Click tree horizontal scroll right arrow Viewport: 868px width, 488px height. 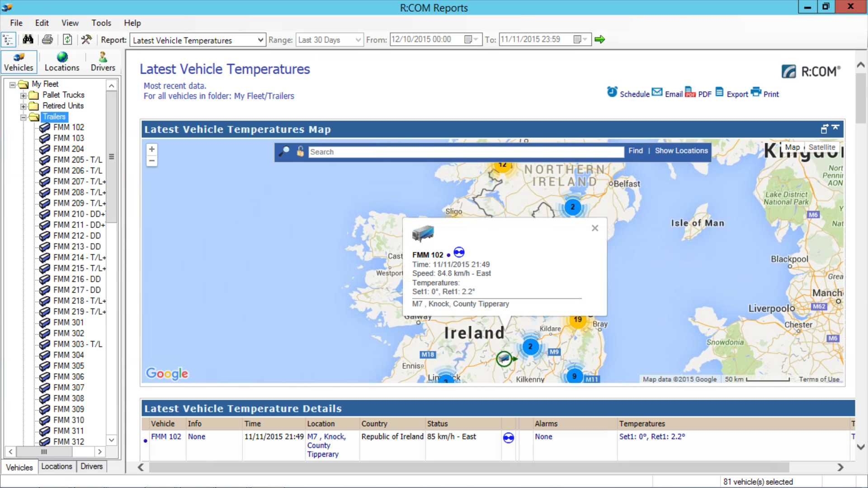click(100, 451)
